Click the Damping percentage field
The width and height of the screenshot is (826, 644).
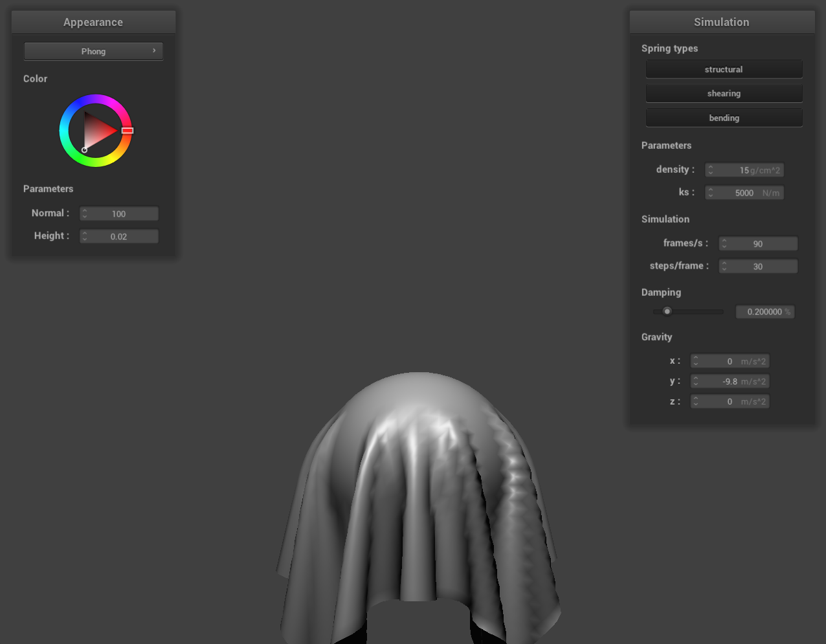click(x=765, y=312)
